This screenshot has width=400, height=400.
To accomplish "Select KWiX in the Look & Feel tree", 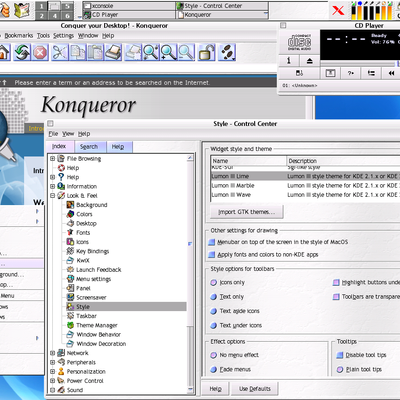I will (83, 260).
